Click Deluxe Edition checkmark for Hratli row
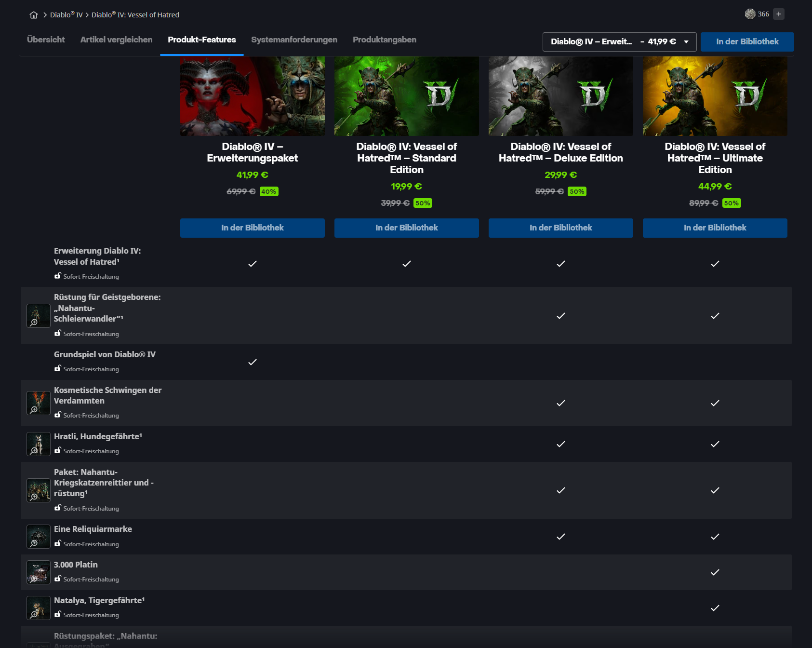The width and height of the screenshot is (812, 648). tap(561, 444)
